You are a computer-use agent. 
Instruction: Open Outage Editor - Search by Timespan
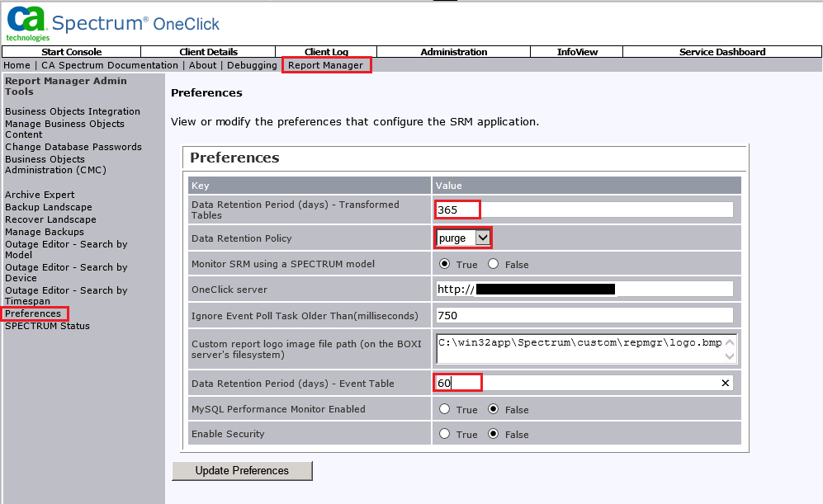66,296
